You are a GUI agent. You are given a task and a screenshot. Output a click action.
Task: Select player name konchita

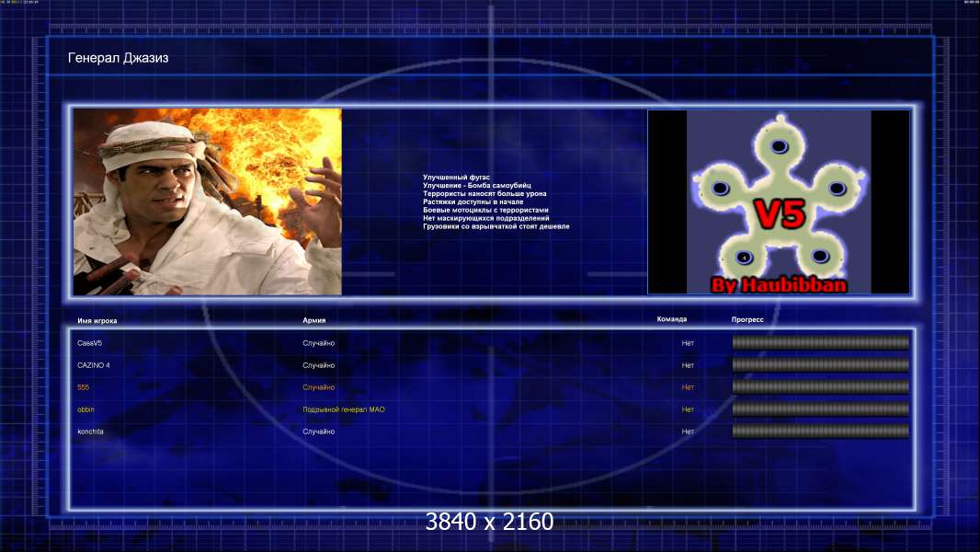point(91,431)
